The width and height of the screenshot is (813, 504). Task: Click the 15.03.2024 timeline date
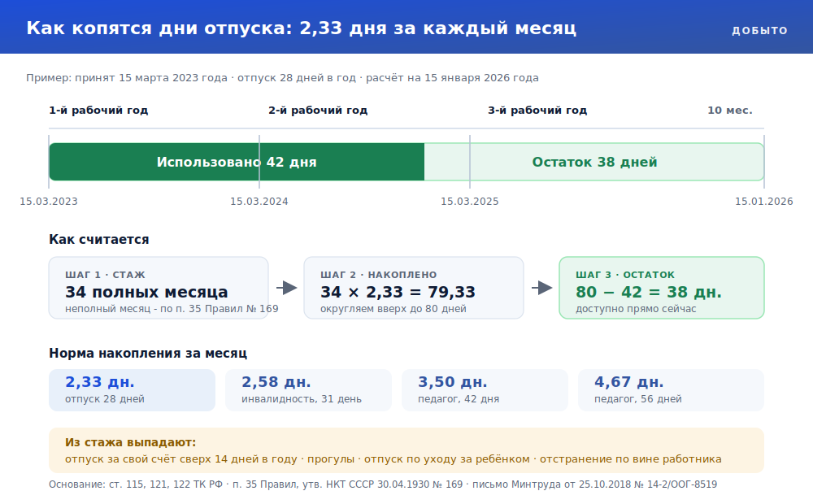pyautogui.click(x=259, y=201)
